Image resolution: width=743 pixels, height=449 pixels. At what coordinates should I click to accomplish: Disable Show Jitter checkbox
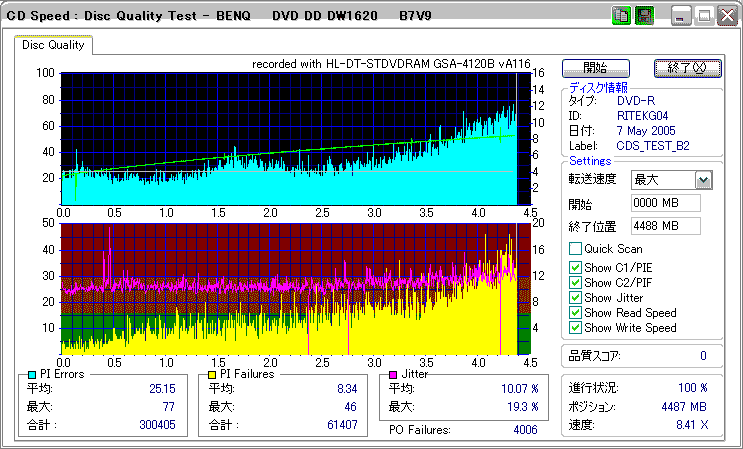pos(575,298)
